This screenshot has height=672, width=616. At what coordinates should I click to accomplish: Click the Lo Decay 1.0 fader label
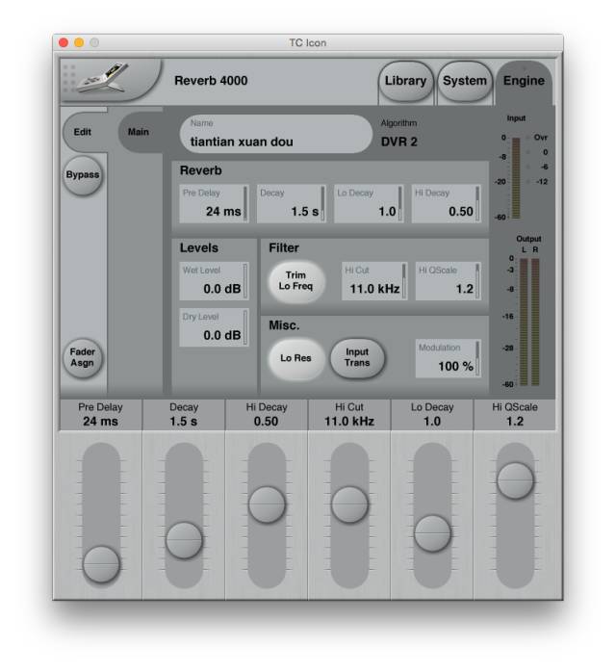[x=432, y=414]
